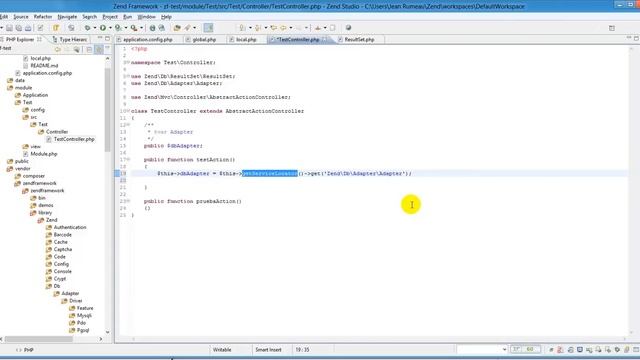Click the scroll-down arrow of PHP Explorer
This screenshot has height=360, width=640.
pyautogui.click(x=108, y=332)
